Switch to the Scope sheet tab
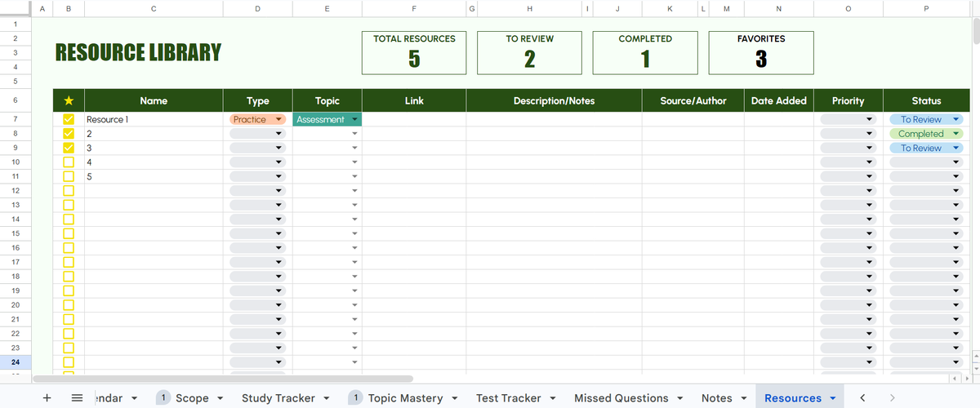Screen dimensions: 980x408 [x=191, y=398]
